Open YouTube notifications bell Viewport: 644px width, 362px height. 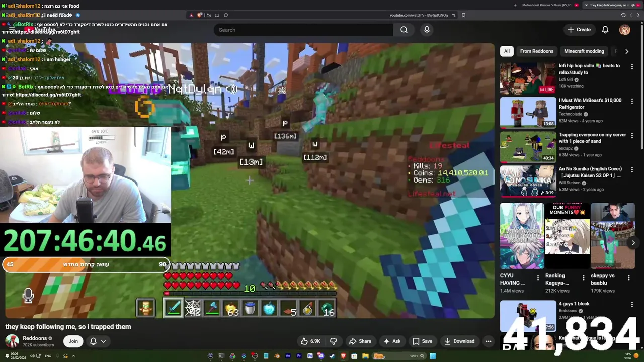[x=605, y=30]
